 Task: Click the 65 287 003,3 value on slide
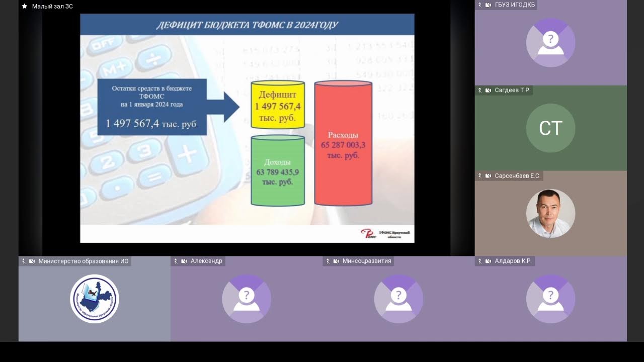[x=343, y=145]
